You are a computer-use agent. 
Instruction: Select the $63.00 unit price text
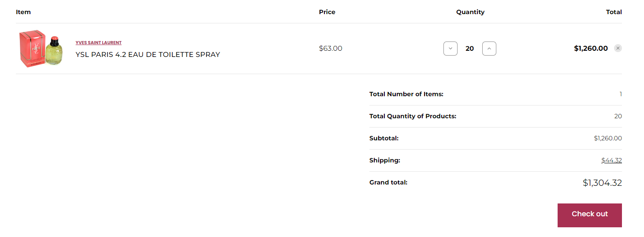(331, 49)
